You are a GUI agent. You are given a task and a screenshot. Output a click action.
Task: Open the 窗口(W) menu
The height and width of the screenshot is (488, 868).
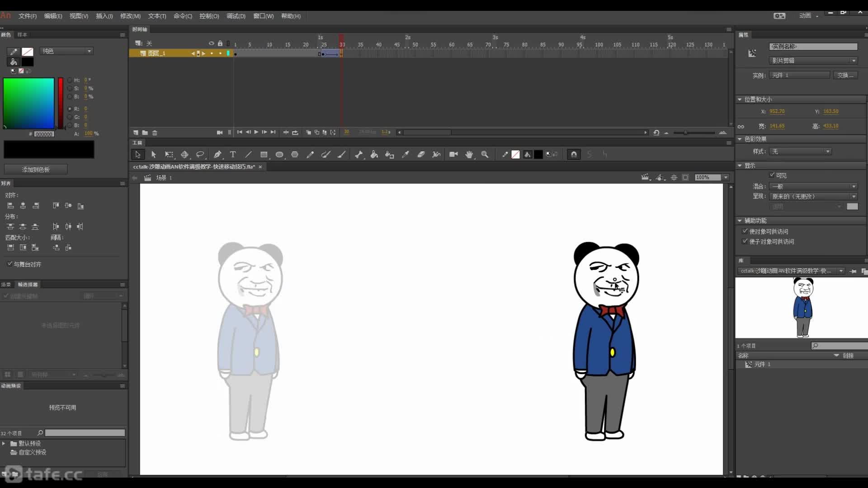[x=264, y=16]
